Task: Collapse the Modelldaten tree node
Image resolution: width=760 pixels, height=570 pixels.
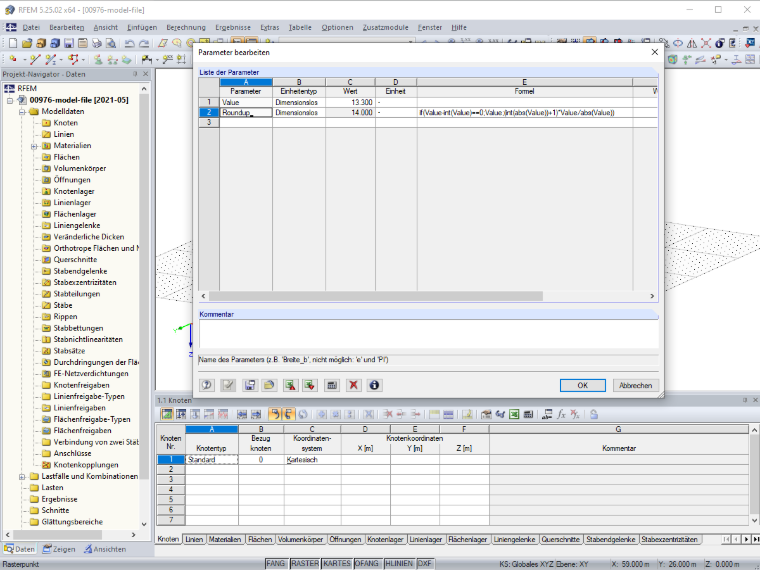Action: pyautogui.click(x=22, y=111)
